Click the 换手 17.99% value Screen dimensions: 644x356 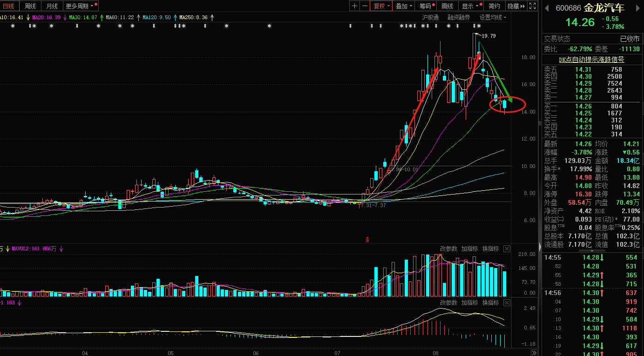tap(581, 169)
